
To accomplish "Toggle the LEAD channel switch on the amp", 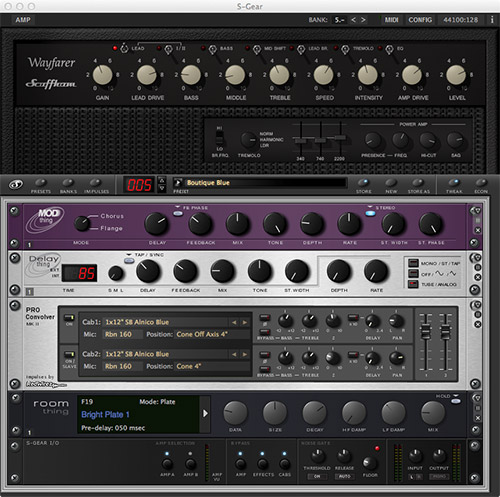I will tap(124, 48).
